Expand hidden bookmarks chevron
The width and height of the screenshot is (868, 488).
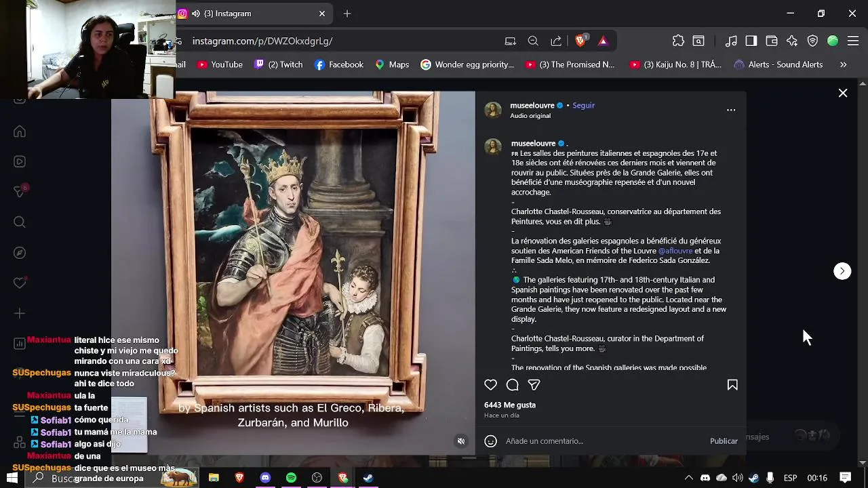843,65
